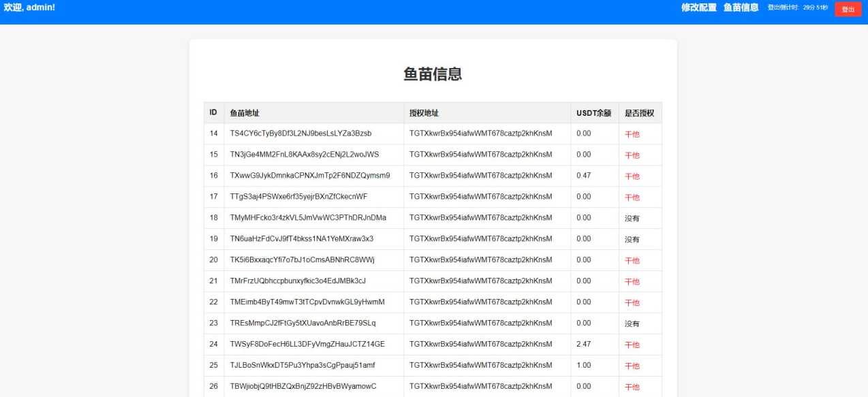The image size is (868, 397).
Task: Select address TMEimb4ByT49mwT3tTCpvDvnwkGL9yHwmM
Action: pyautogui.click(x=307, y=302)
